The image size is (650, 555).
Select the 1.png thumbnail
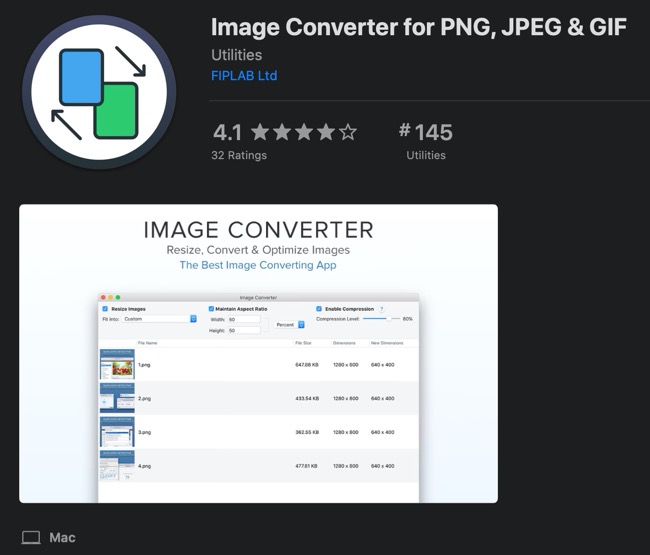(117, 364)
